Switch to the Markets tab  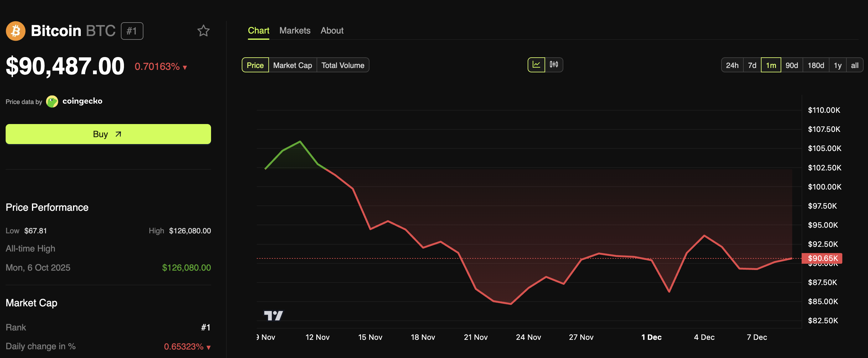coord(295,30)
